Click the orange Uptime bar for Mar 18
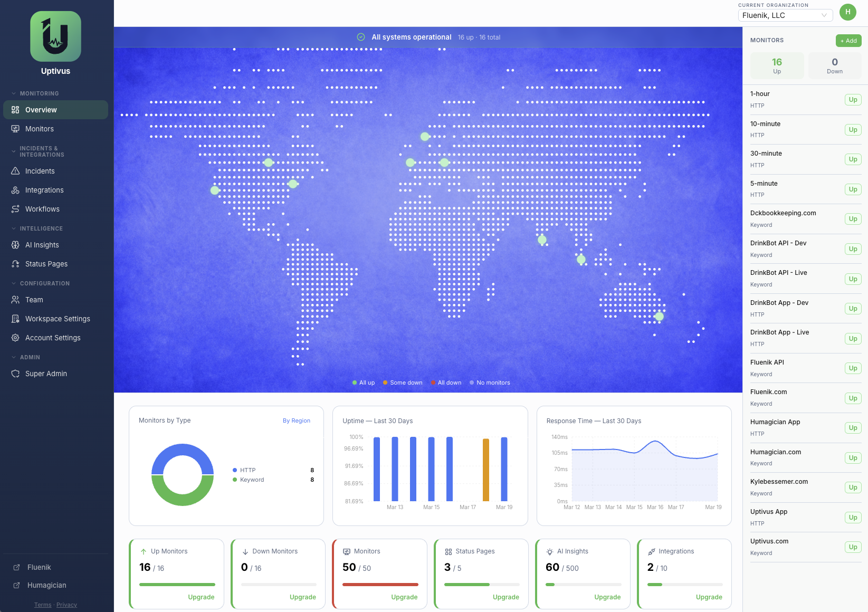 (x=486, y=470)
